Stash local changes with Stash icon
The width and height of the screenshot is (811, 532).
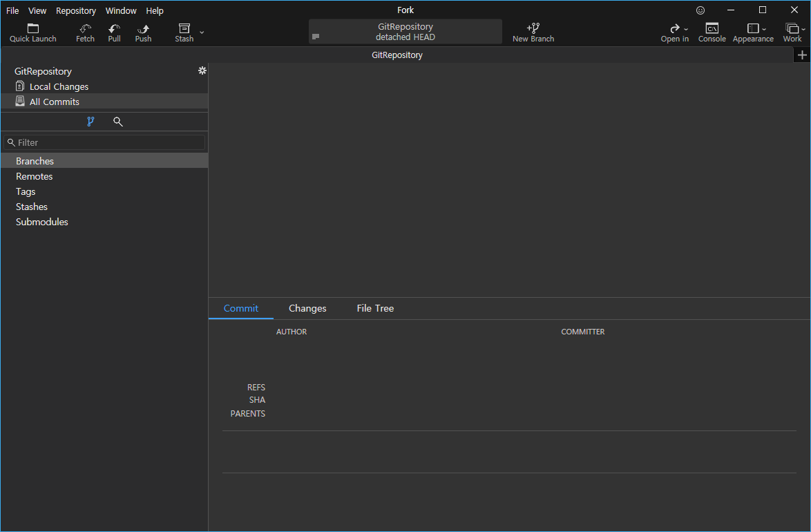click(184, 28)
